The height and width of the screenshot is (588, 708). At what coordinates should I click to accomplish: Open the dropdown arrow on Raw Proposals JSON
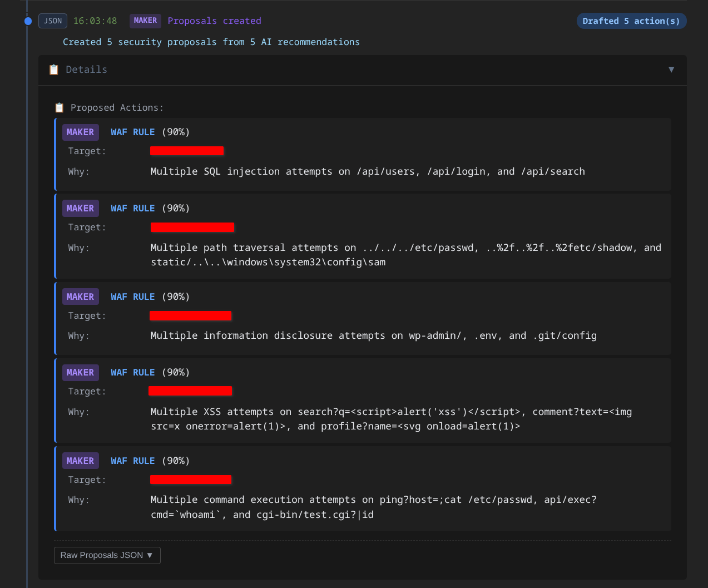(x=150, y=555)
